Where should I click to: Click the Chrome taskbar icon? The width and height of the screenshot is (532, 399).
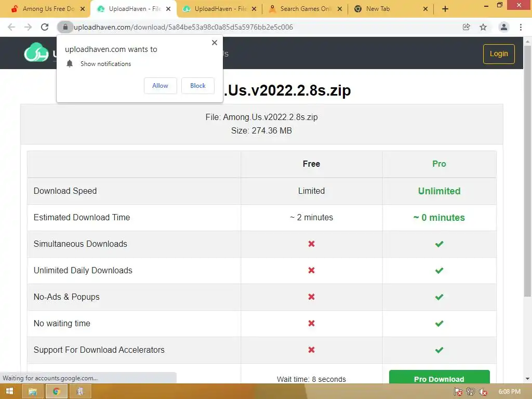click(x=56, y=392)
